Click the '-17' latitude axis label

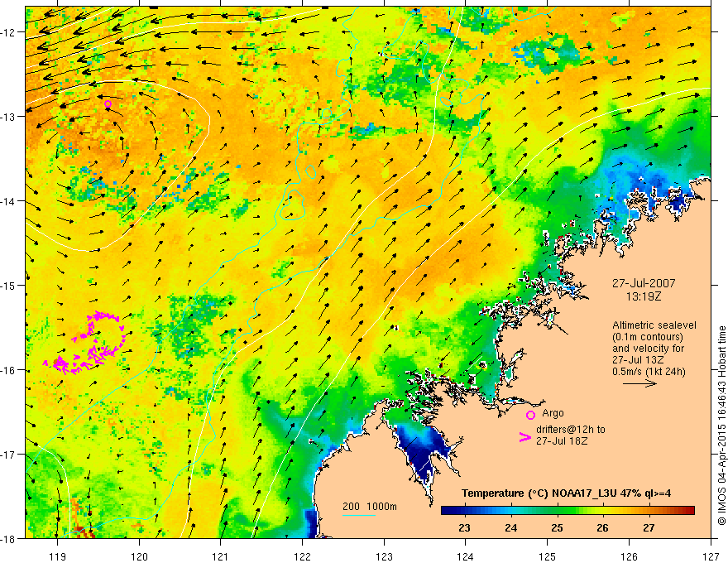(9, 455)
